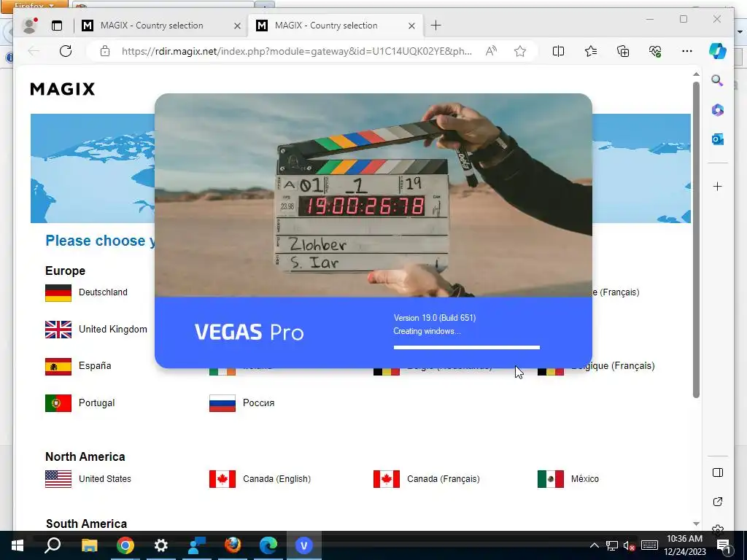
Task: Click the United States flag icon
Action: coord(58,479)
